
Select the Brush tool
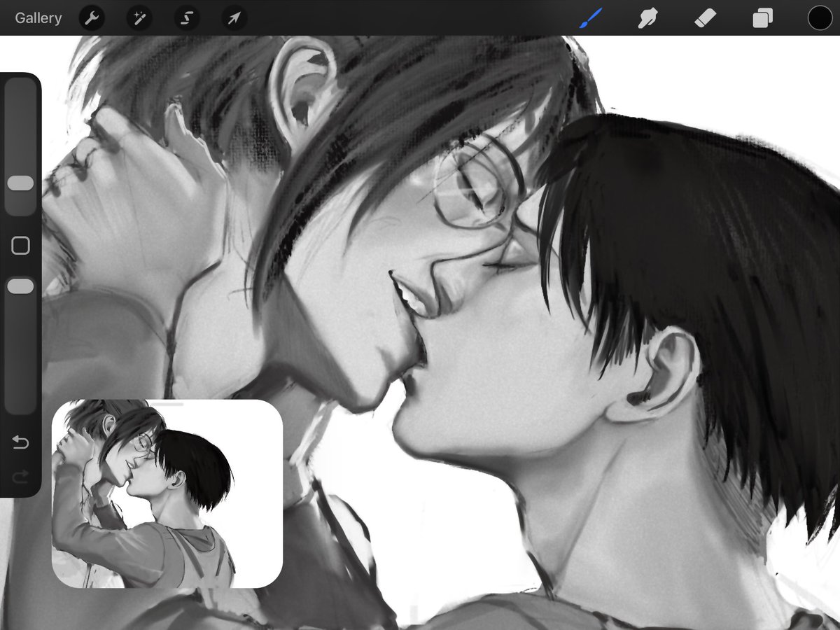coord(590,18)
